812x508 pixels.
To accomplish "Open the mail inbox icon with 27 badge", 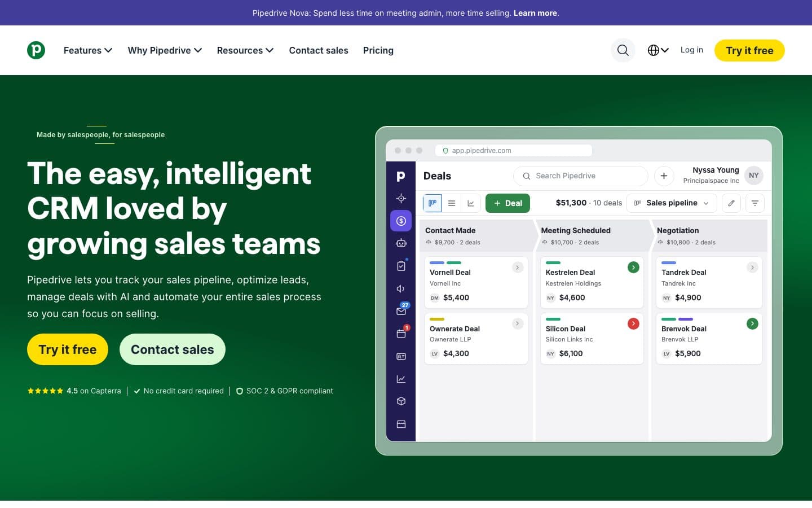I will 402,310.
